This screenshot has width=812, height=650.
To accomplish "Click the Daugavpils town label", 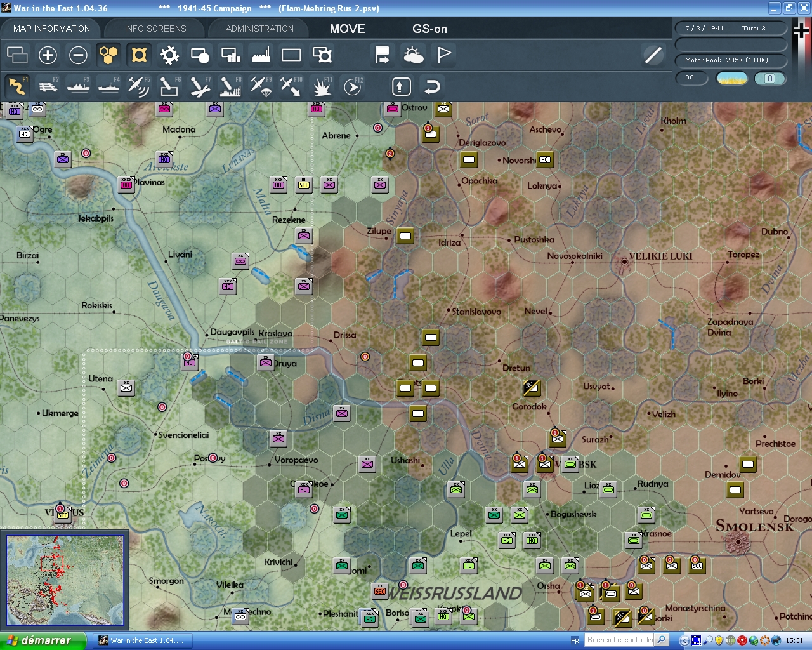I will (x=232, y=332).
